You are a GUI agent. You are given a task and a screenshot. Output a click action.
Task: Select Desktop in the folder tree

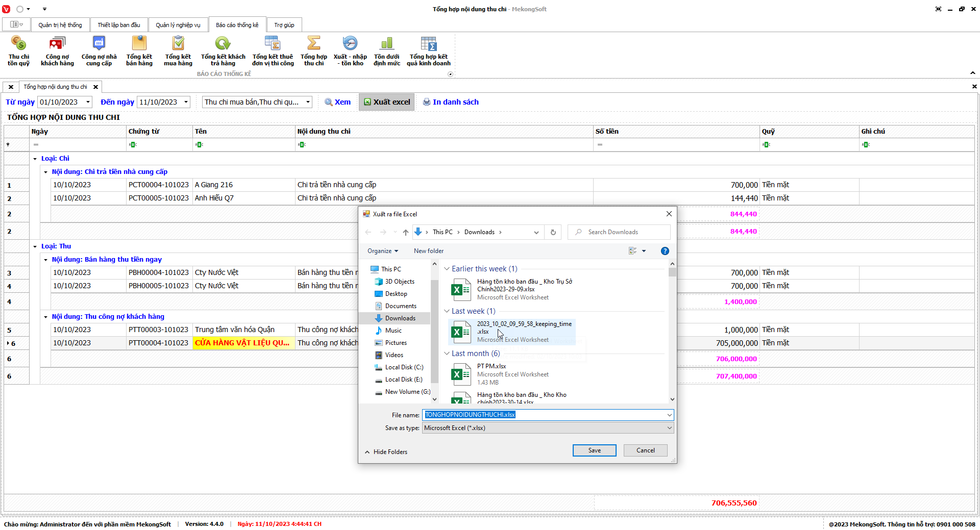tap(396, 294)
